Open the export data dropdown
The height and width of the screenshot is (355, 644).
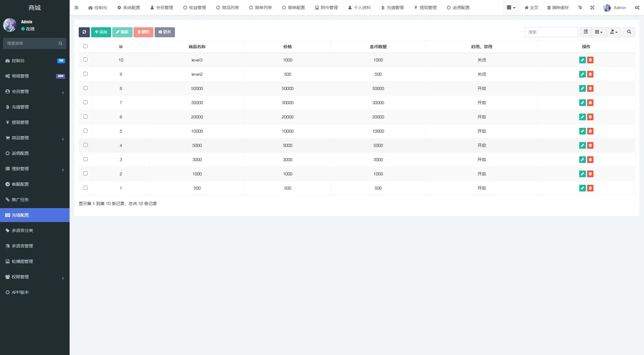pos(614,32)
